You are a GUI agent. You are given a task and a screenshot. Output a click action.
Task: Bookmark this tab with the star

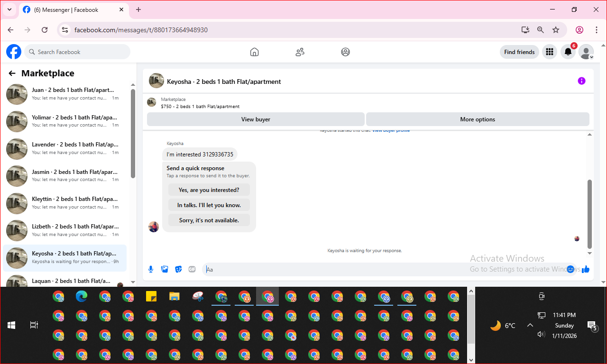click(x=556, y=30)
